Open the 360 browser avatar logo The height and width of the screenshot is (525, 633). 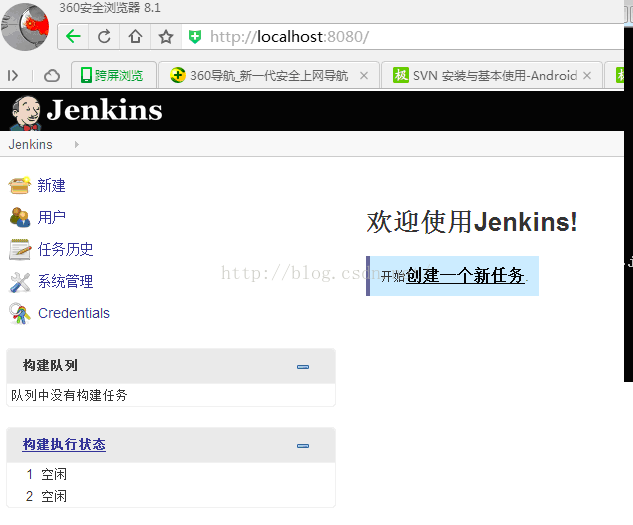25,27
